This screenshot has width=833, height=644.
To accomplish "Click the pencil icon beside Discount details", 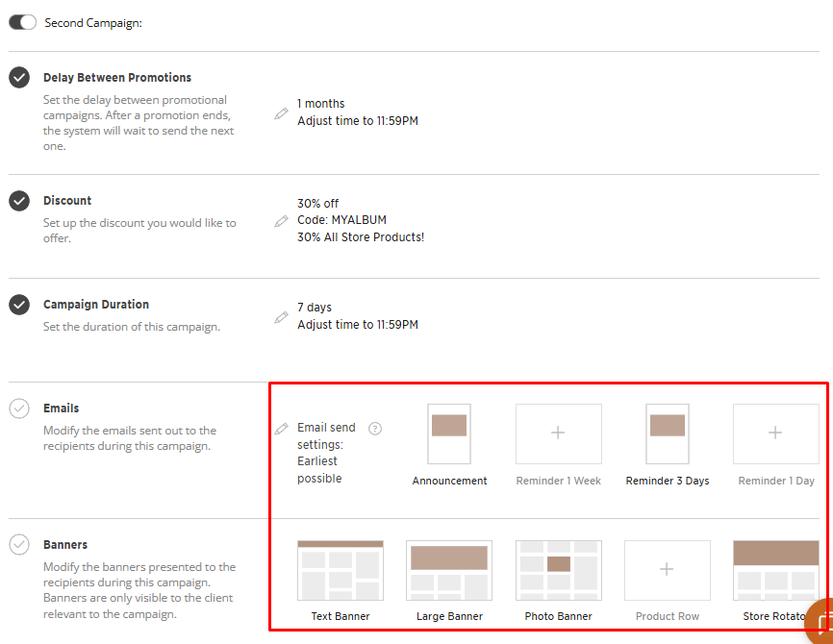I will [x=281, y=221].
